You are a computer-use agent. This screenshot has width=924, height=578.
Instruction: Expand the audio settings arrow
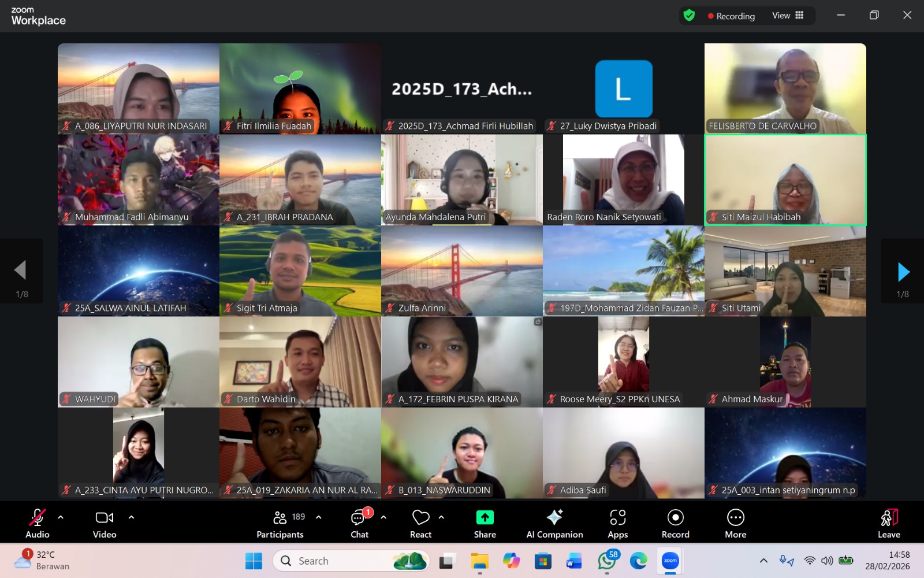point(61,517)
